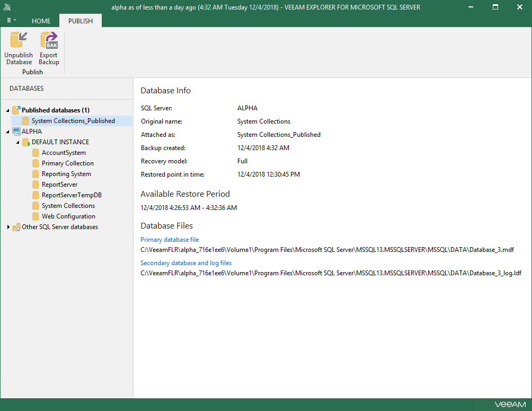Click the Primary Collection database icon
Viewport: 532px width, 411px height.
36,163
